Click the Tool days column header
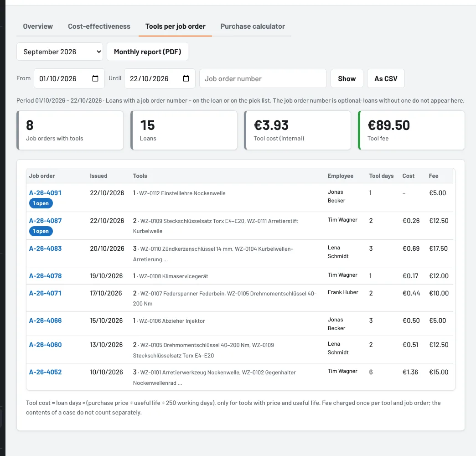 (381, 176)
